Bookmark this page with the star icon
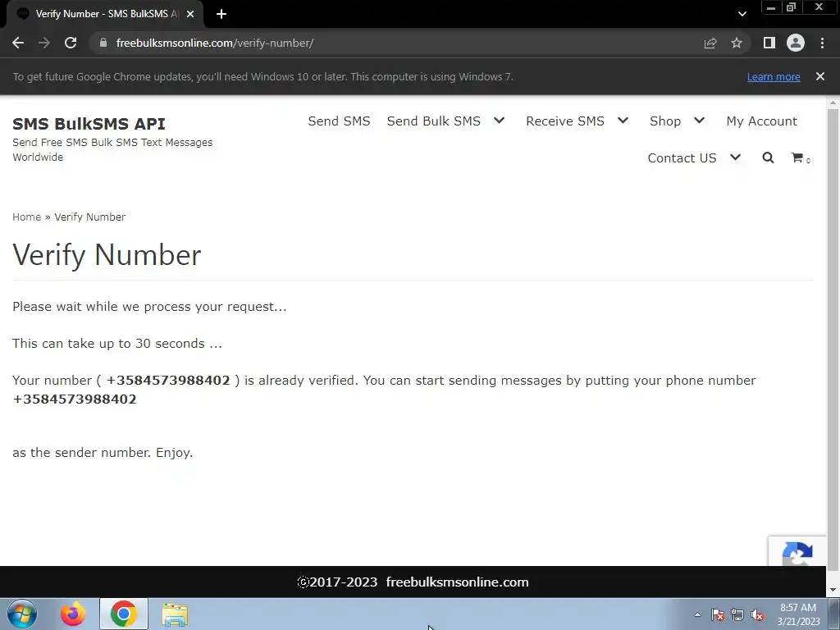The image size is (840, 630). click(x=737, y=43)
